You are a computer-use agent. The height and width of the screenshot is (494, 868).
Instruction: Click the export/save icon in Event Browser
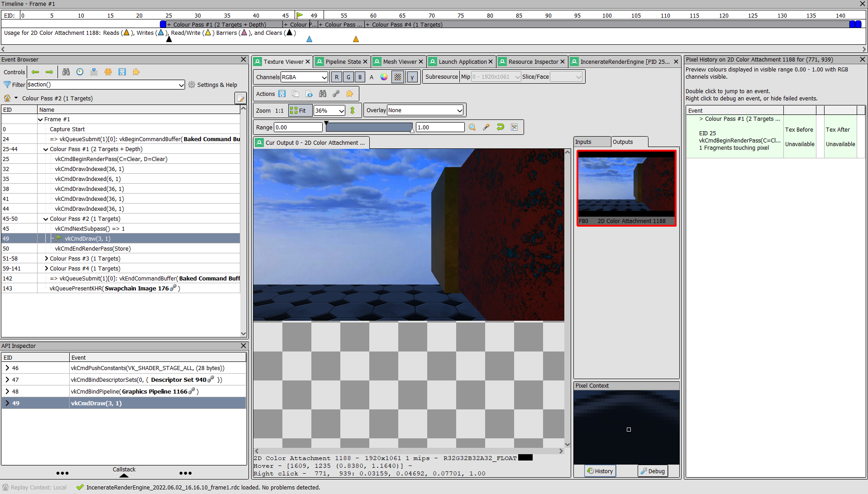pos(122,72)
